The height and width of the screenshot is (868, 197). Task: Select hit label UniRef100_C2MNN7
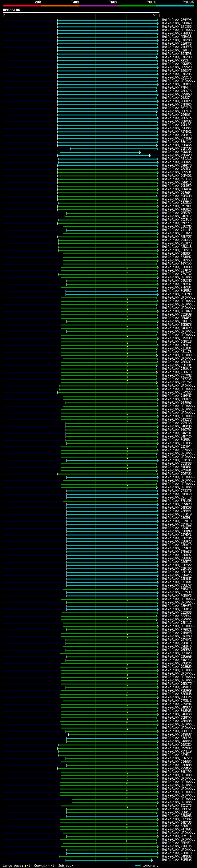click(x=176, y=579)
